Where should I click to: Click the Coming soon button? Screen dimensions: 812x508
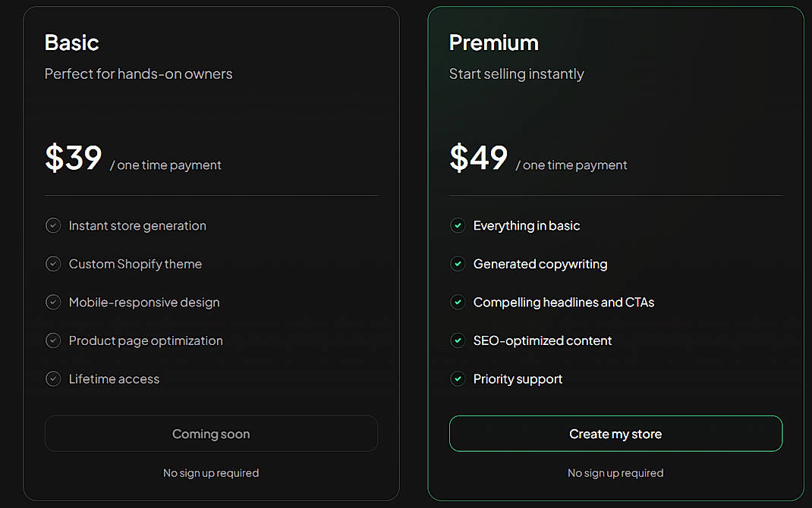coord(211,434)
